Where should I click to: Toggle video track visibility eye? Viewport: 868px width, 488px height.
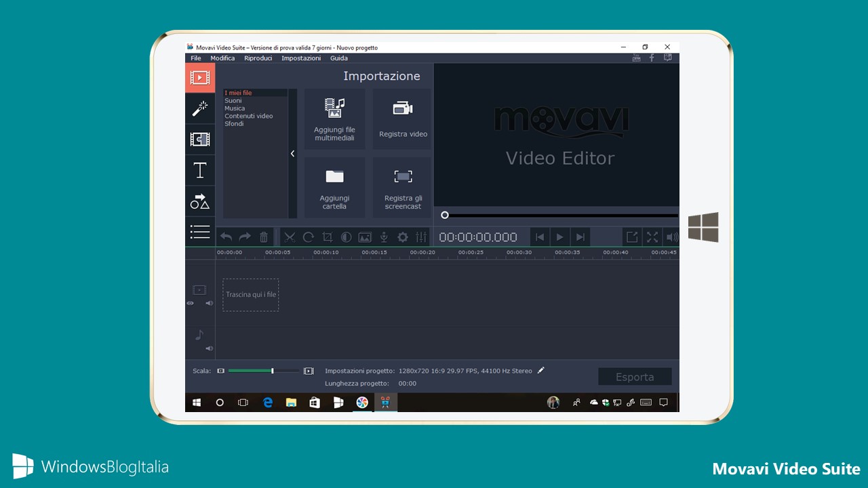pyautogui.click(x=190, y=303)
